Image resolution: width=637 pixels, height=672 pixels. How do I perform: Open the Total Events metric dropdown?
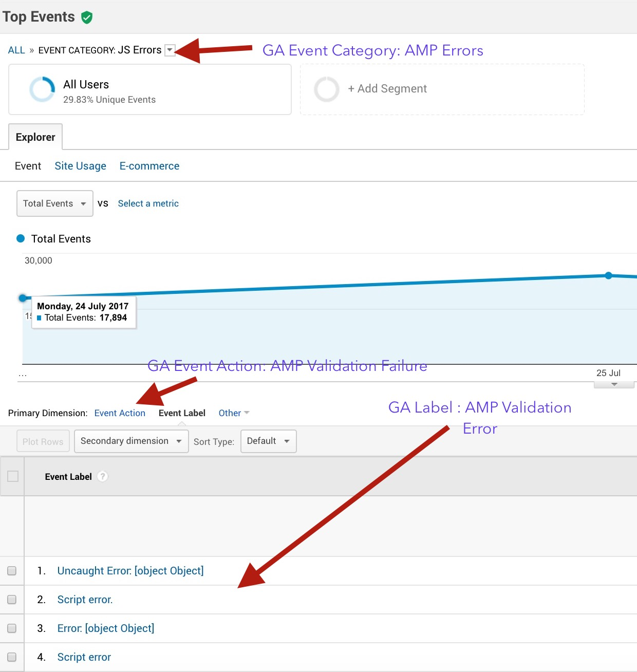click(54, 203)
